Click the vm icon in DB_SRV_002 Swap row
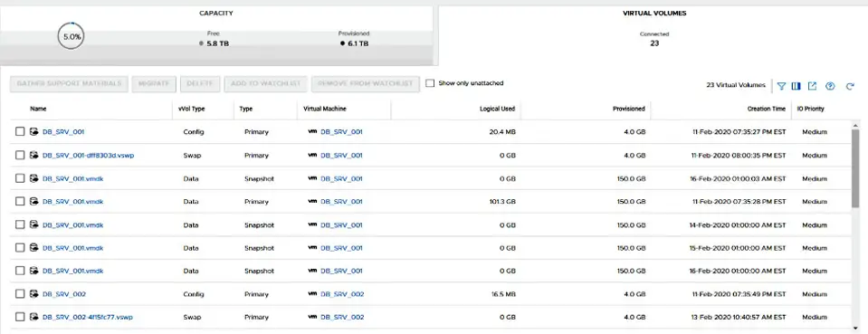Image resolution: width=868 pixels, height=334 pixels. click(x=312, y=318)
